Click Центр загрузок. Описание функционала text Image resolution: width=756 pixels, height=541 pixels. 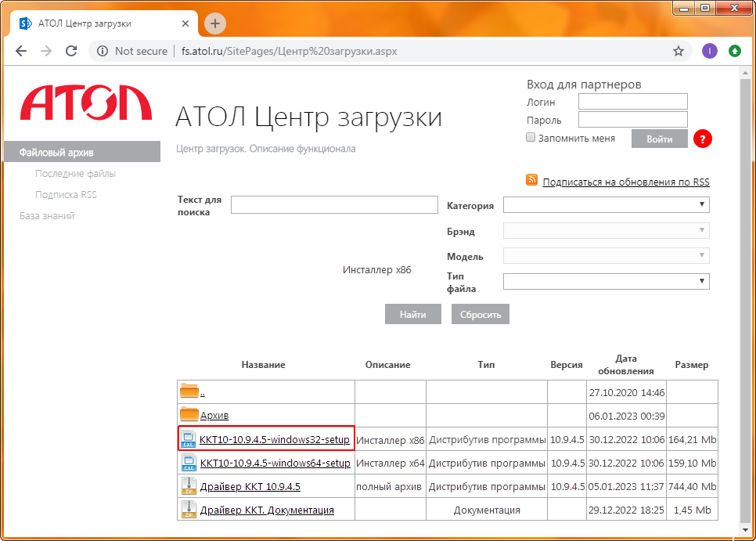click(x=265, y=149)
